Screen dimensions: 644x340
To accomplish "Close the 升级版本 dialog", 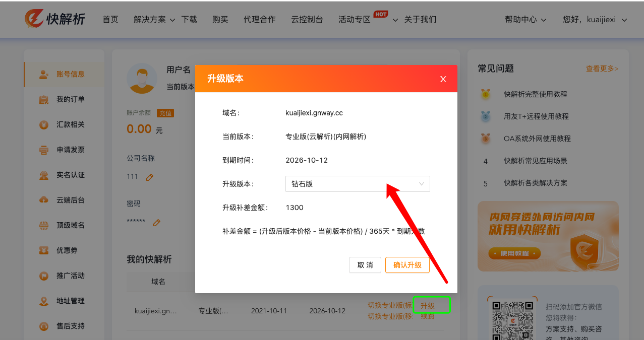I will click(x=443, y=79).
